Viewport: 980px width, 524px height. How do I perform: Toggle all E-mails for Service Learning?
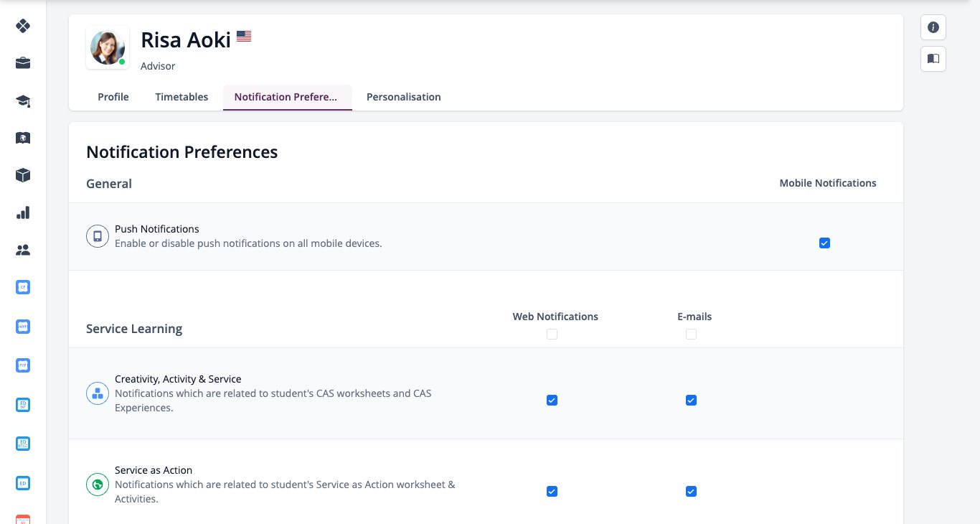tap(691, 334)
